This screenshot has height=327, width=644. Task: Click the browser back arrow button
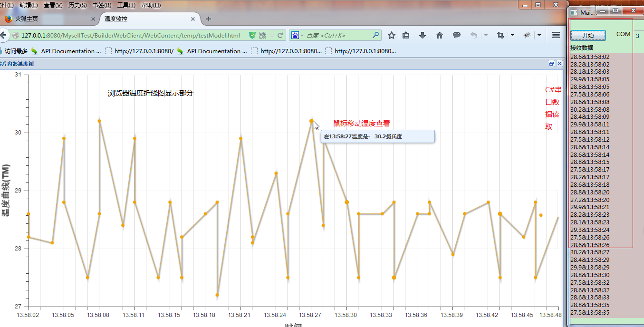point(3,35)
